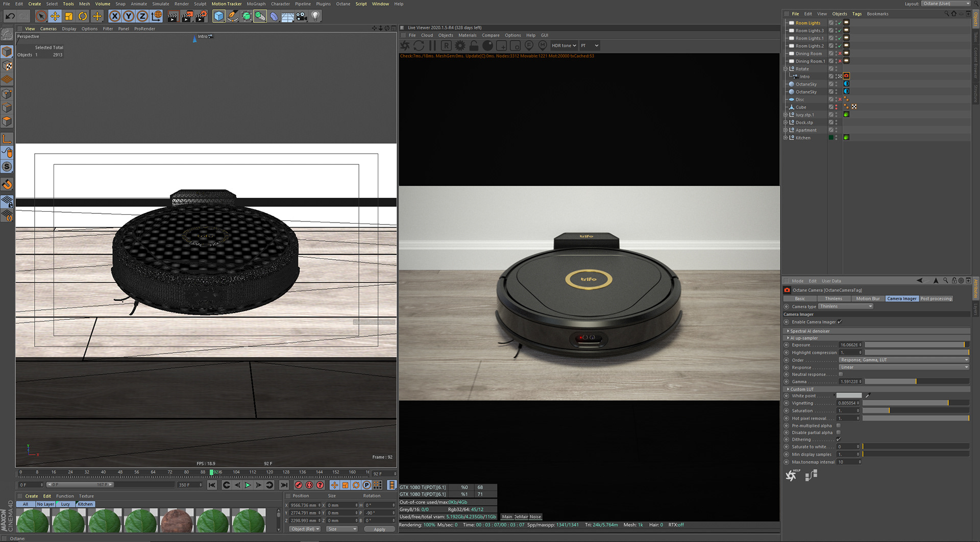Toggle Disable partial alpha checkbox
The width and height of the screenshot is (980, 542).
[x=838, y=433]
